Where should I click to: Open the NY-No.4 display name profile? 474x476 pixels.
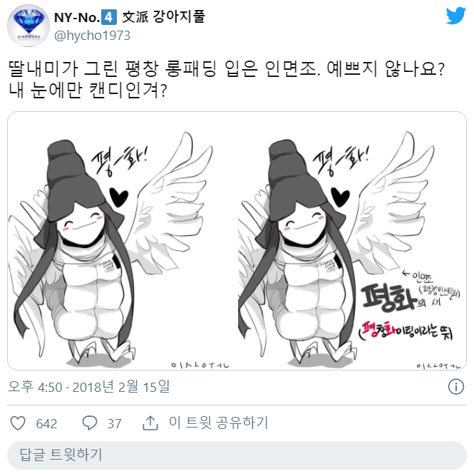coord(130,17)
